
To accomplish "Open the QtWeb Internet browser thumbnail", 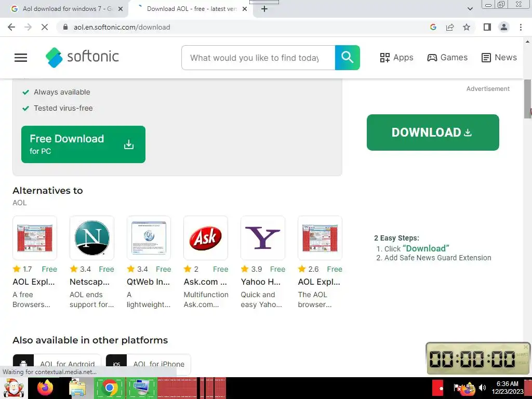I will coord(149,238).
